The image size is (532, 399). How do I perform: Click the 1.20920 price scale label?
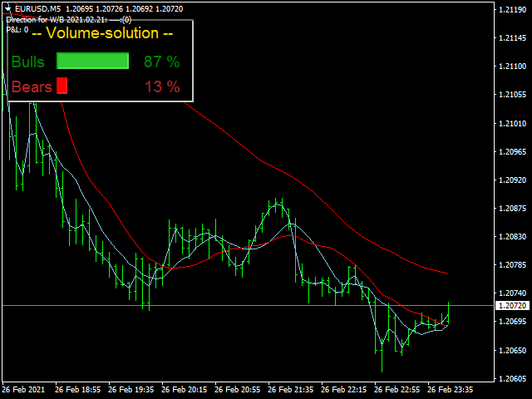(x=512, y=180)
